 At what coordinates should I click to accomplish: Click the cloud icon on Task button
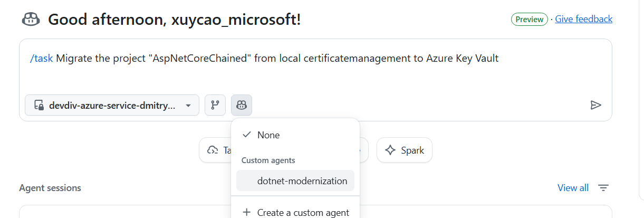point(213,150)
